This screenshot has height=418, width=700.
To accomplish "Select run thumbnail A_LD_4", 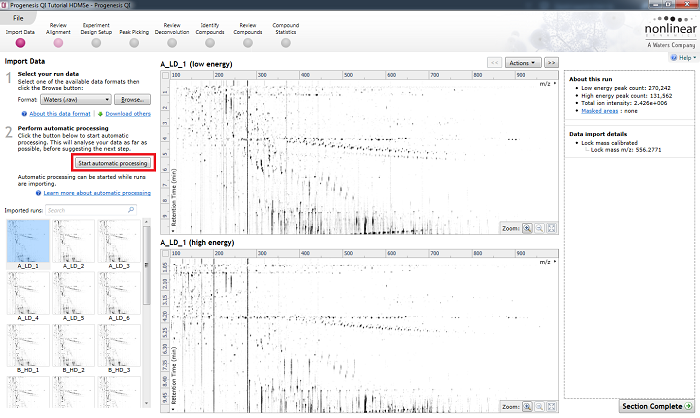I will 28,297.
